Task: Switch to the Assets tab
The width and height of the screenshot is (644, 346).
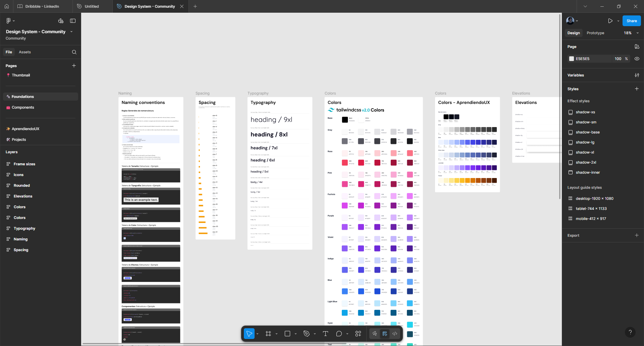Action: (x=25, y=52)
